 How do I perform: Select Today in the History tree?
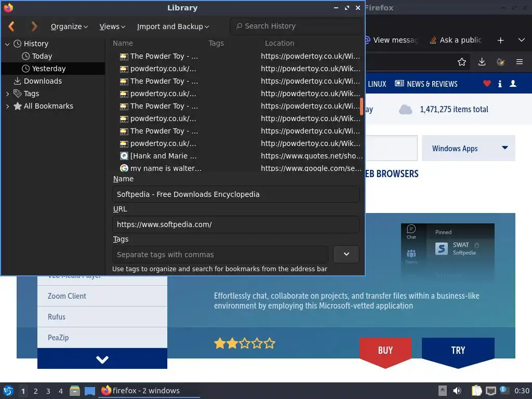tap(42, 56)
